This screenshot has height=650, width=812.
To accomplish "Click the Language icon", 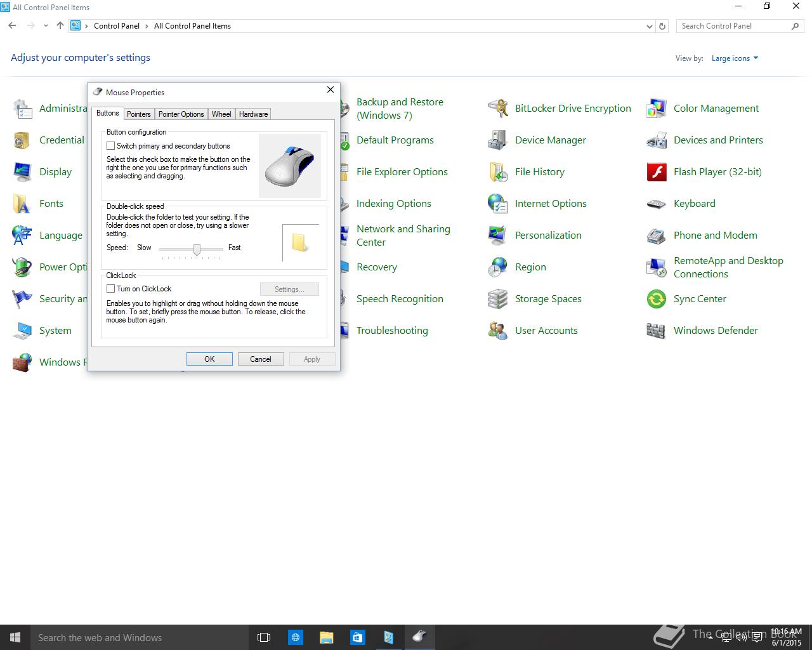I will pos(22,235).
